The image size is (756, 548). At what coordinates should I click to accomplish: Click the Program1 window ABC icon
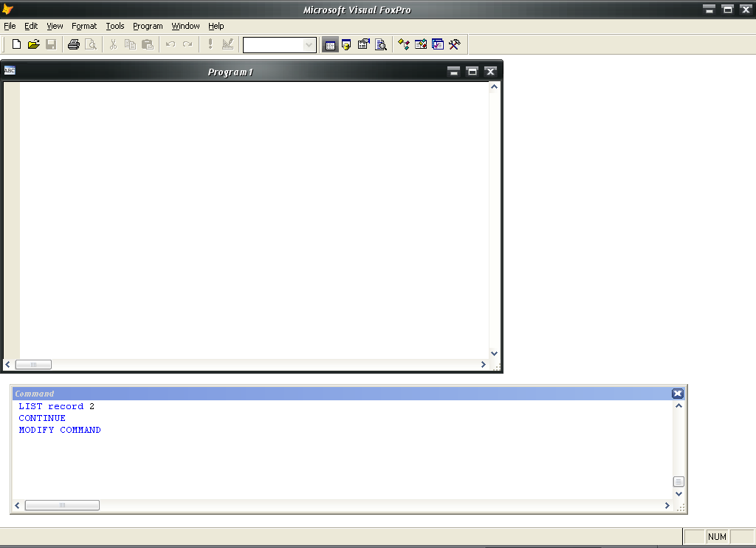click(10, 70)
